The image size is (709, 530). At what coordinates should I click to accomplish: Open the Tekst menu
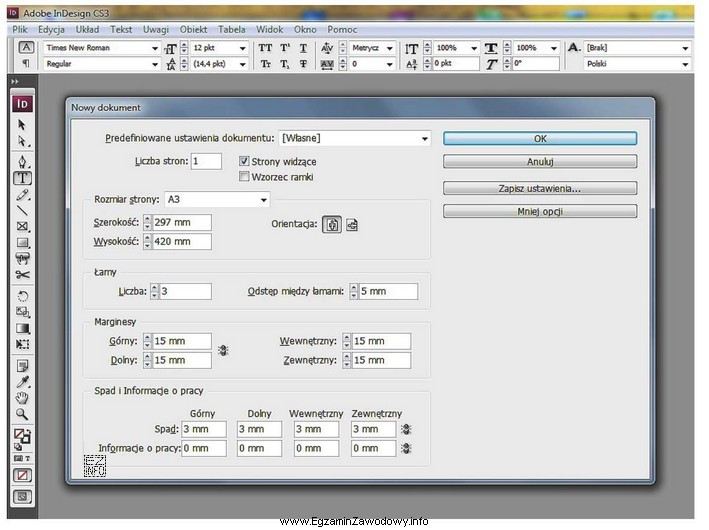[x=121, y=30]
